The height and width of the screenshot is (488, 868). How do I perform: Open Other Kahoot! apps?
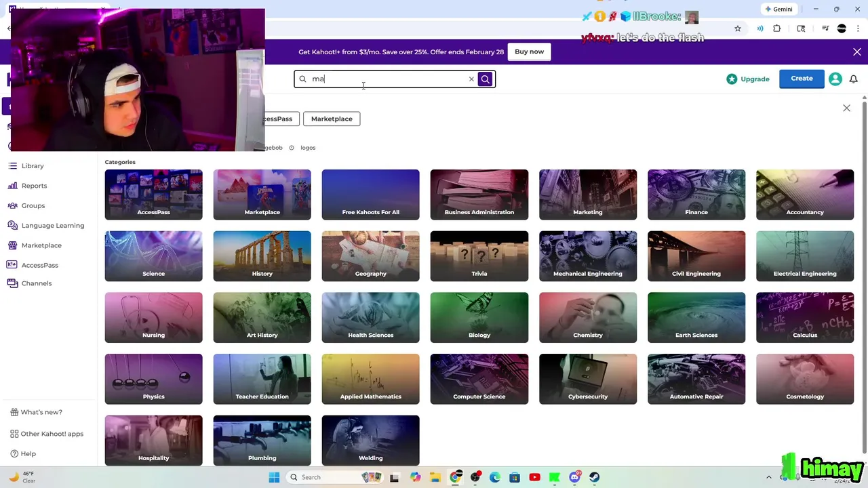pyautogui.click(x=47, y=434)
